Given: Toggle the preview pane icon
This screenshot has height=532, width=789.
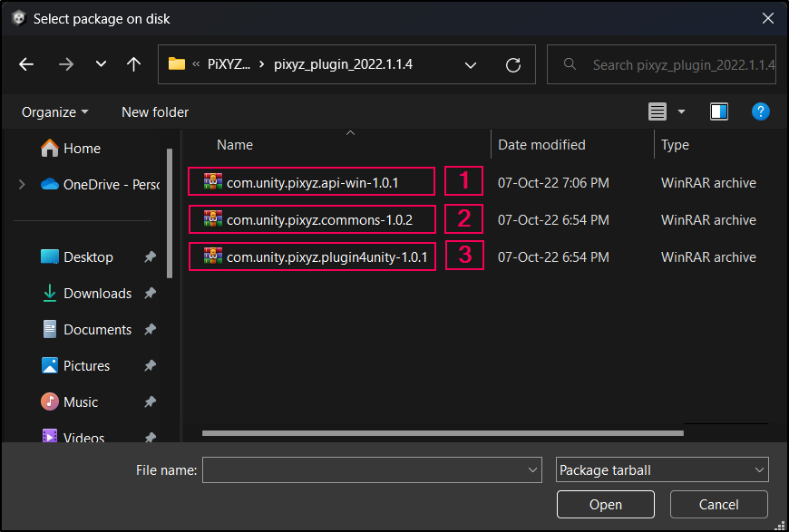Looking at the screenshot, I should point(719,111).
